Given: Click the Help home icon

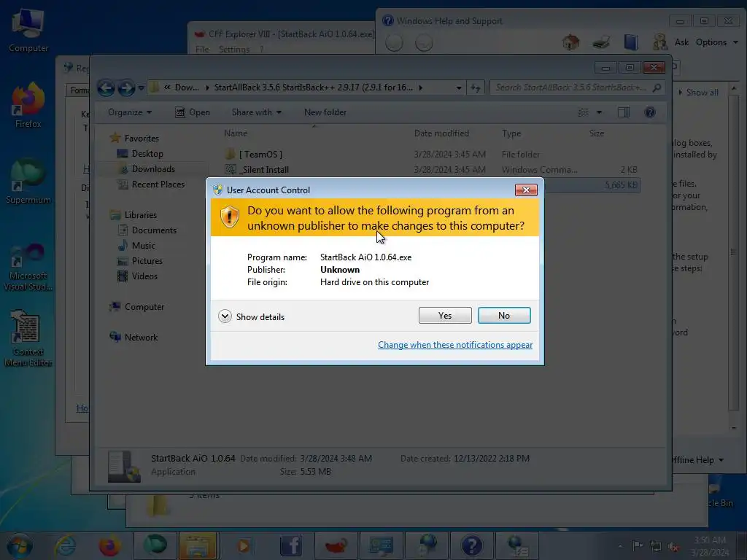Looking at the screenshot, I should coord(570,42).
